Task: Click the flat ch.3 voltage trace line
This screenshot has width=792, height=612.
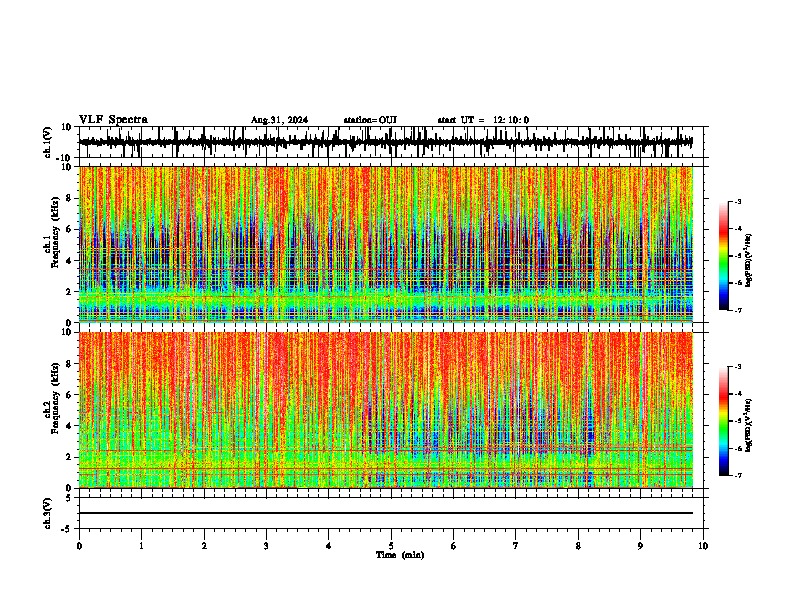Action: click(386, 513)
